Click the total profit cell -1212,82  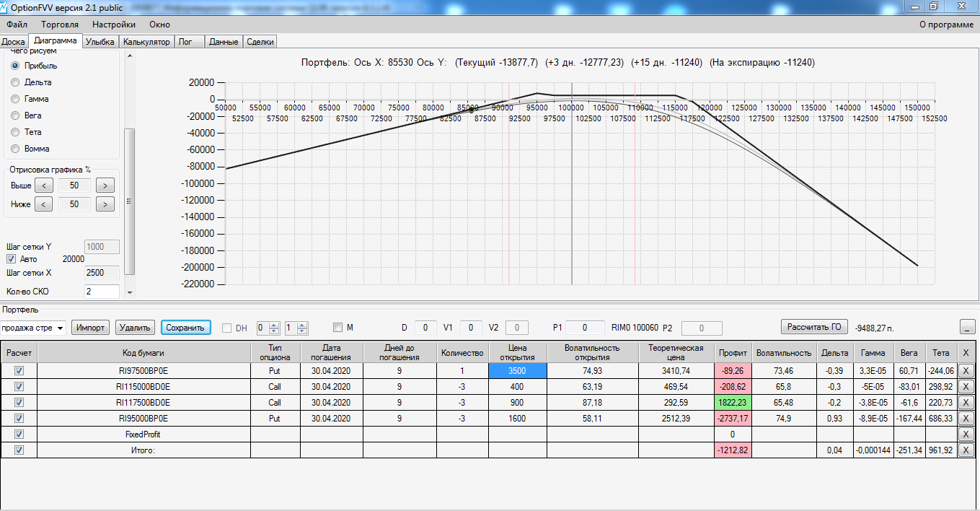click(x=732, y=450)
